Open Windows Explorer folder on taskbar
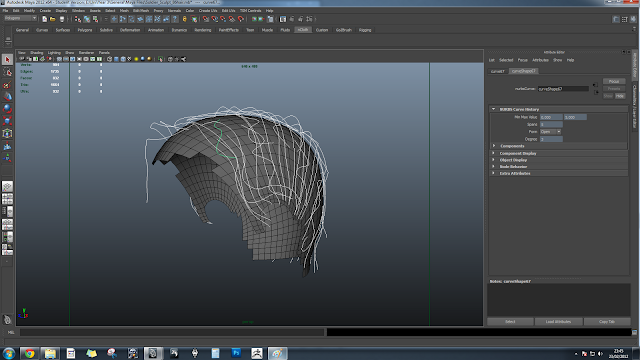The height and width of the screenshot is (360, 640). point(50,353)
